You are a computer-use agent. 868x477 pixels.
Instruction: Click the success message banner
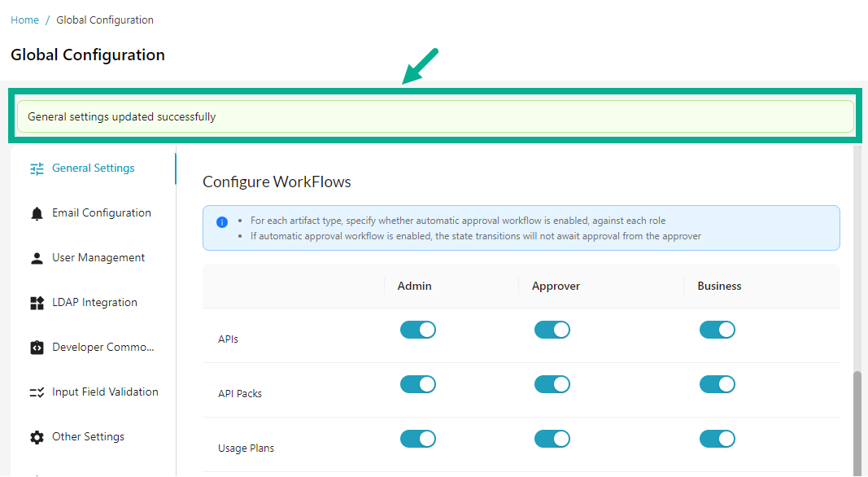434,116
